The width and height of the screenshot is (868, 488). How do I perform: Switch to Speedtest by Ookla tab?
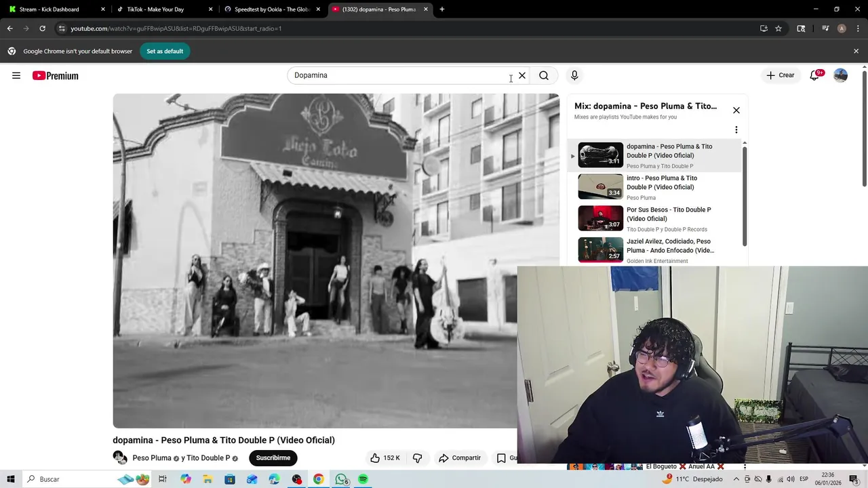tap(271, 9)
